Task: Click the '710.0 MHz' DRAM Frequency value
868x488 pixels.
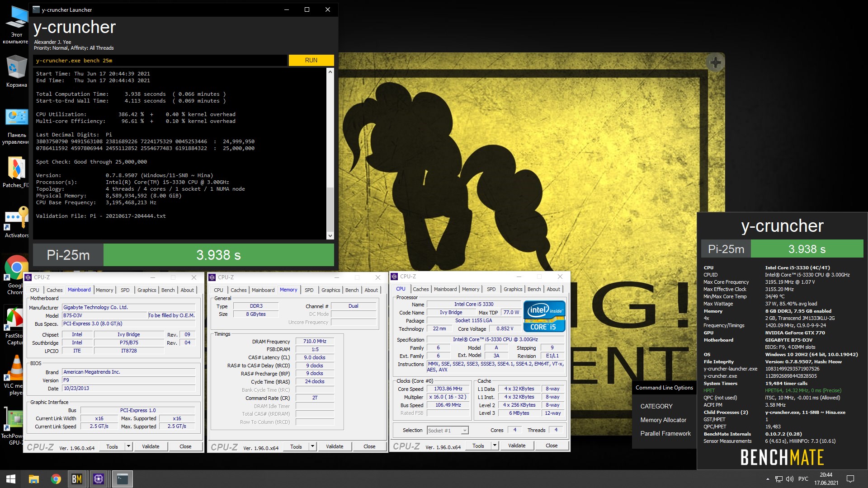Action: pos(315,342)
